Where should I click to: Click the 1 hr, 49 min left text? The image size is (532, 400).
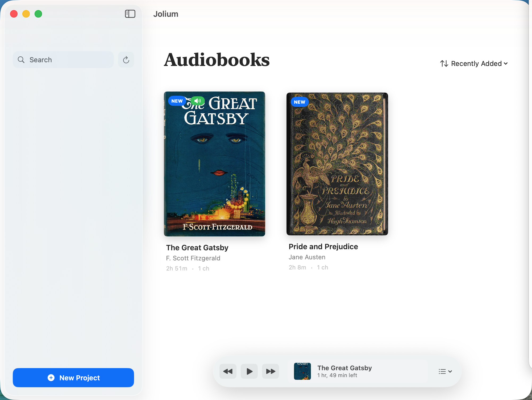click(337, 376)
